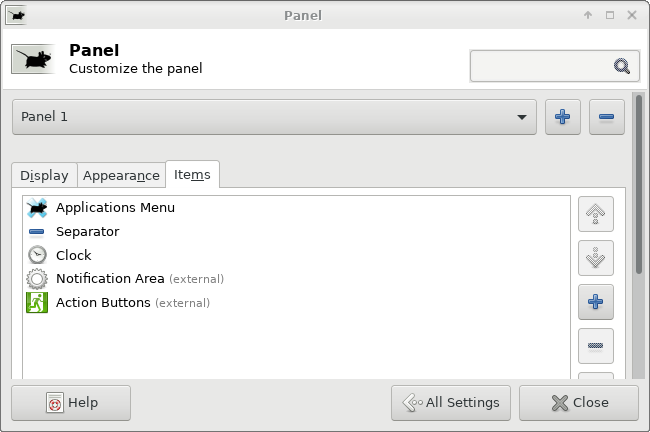
Task: Select the Items tab
Action: tap(192, 175)
